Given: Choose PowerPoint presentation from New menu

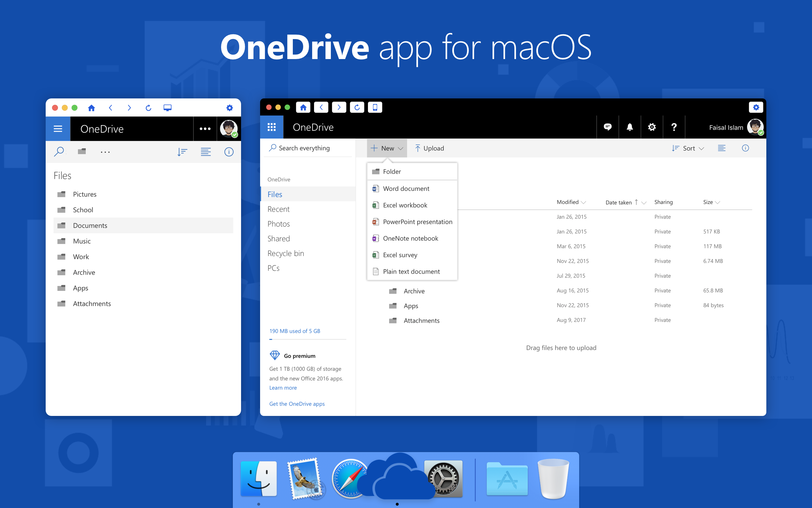Looking at the screenshot, I should [x=412, y=222].
